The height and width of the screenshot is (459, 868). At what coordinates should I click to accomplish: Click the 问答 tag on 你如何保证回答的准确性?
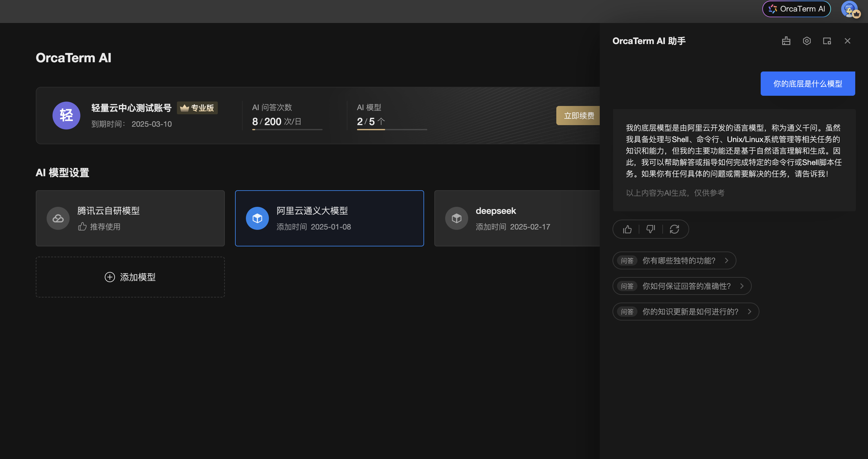point(627,286)
